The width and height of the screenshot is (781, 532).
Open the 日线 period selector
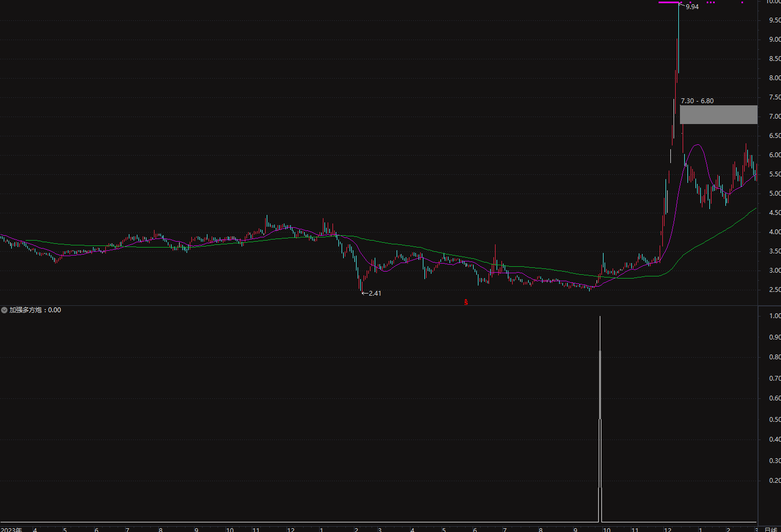coord(771,529)
